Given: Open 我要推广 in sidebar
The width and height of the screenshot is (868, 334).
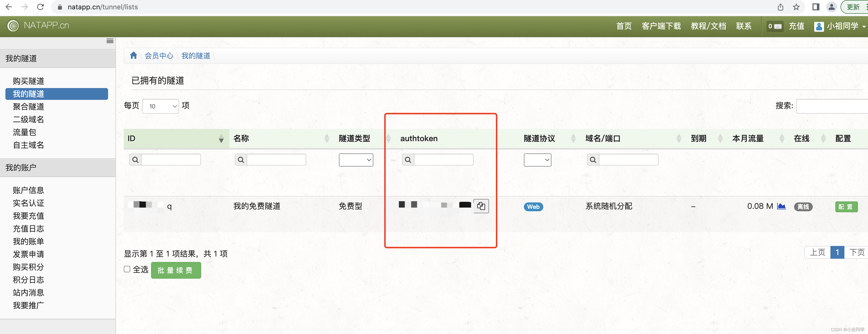Looking at the screenshot, I should 29,306.
